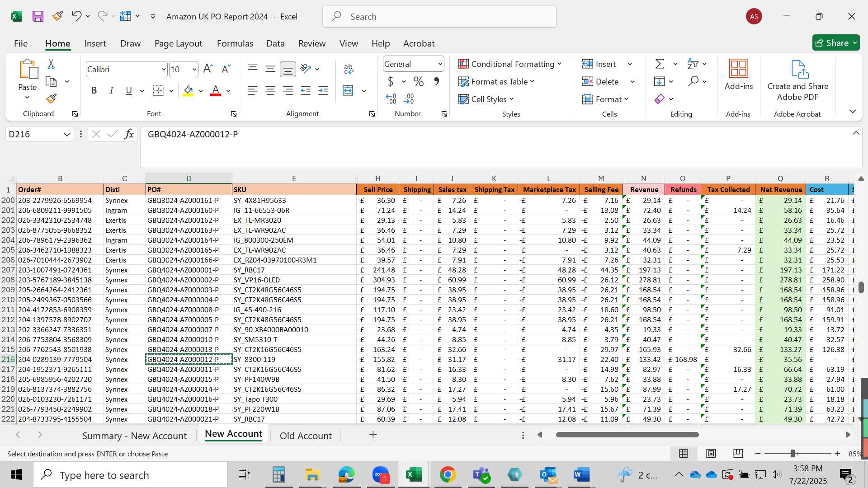This screenshot has height=488, width=868.
Task: Open the Name Box dropdown arrow
Action: 67,134
